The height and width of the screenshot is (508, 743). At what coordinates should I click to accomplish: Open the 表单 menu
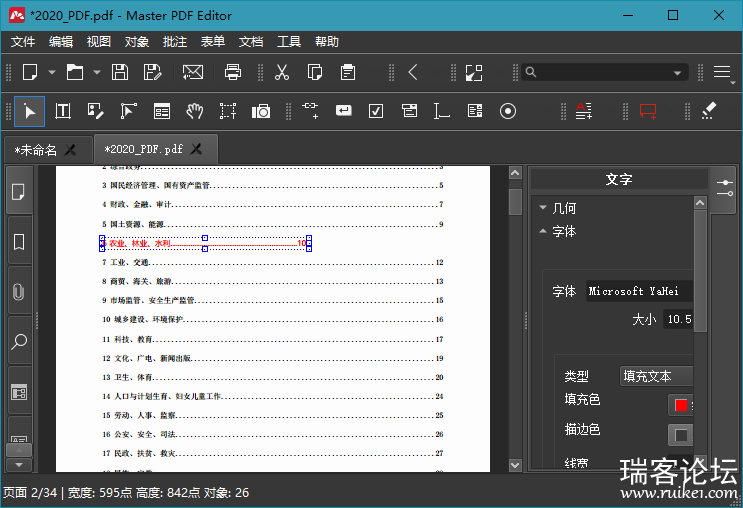pos(213,42)
